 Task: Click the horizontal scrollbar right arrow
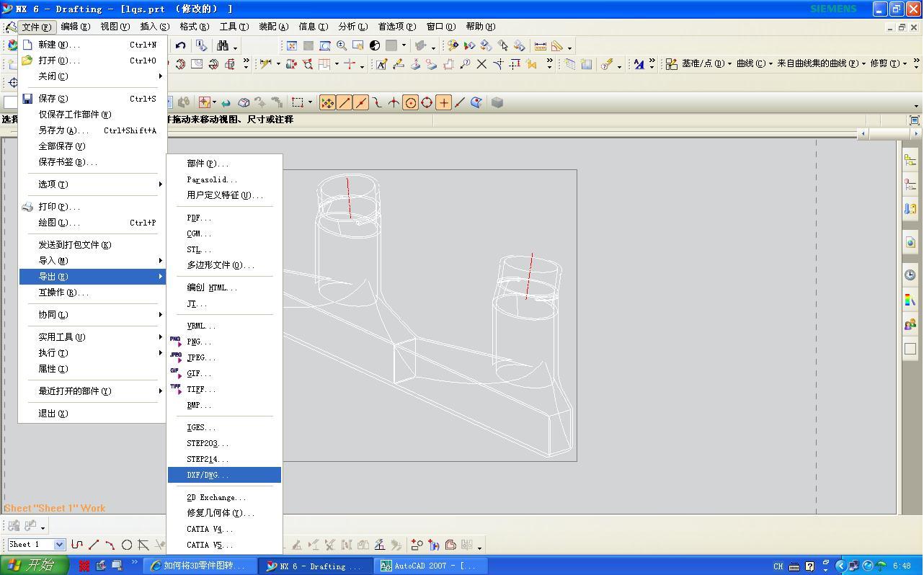[916, 133]
